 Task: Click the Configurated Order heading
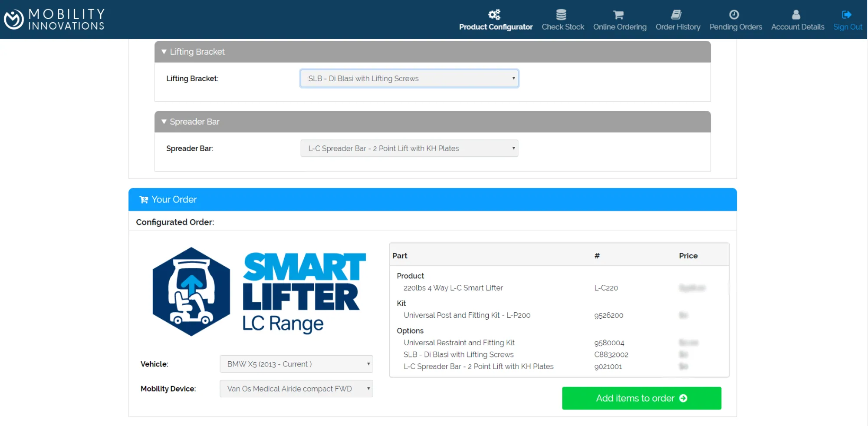click(175, 222)
